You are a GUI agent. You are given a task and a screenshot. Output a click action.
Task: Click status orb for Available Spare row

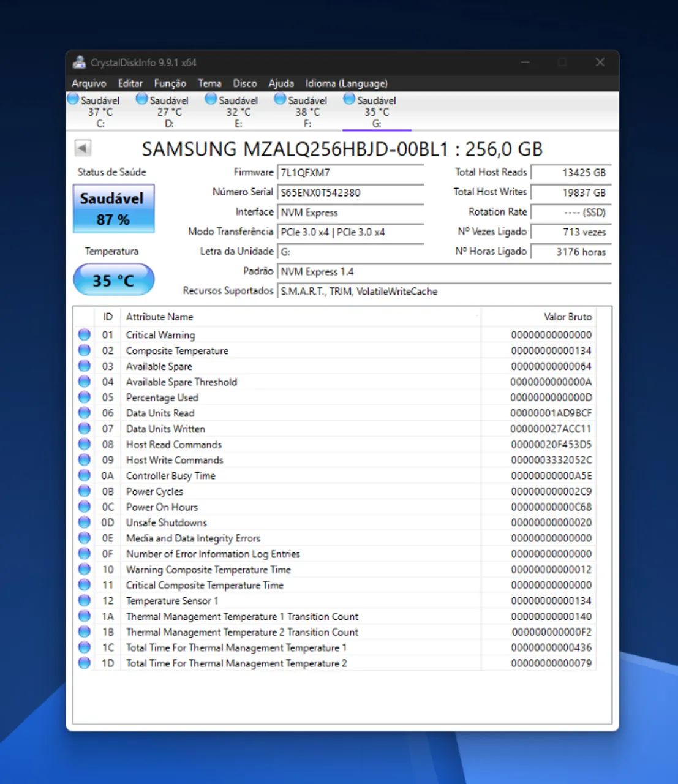tap(85, 366)
